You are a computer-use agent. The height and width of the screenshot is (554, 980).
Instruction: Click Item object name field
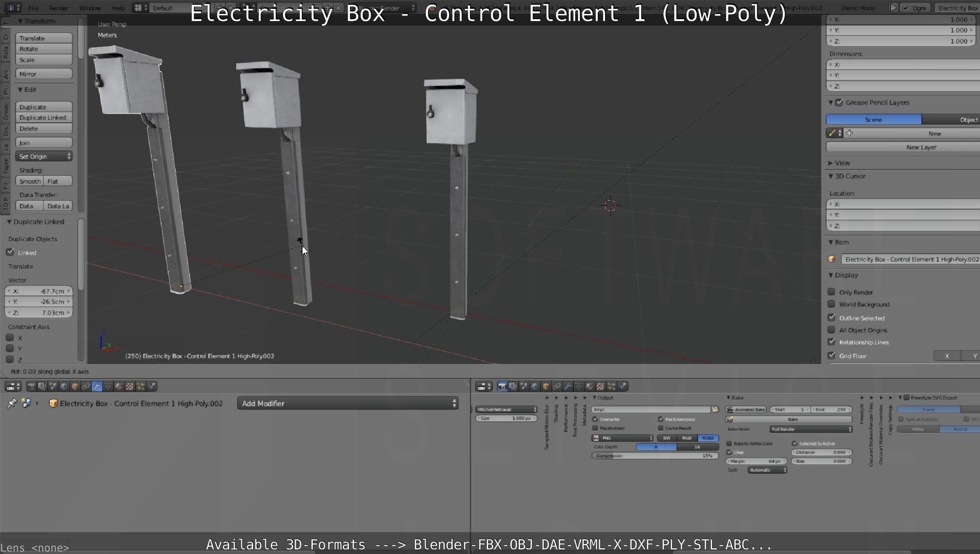click(910, 259)
